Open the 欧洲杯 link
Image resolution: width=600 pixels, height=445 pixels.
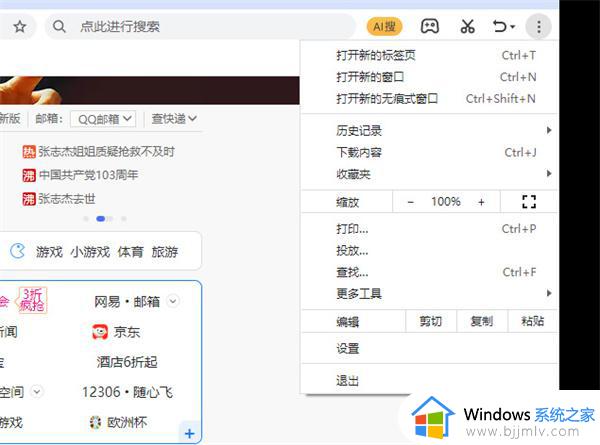click(x=127, y=422)
